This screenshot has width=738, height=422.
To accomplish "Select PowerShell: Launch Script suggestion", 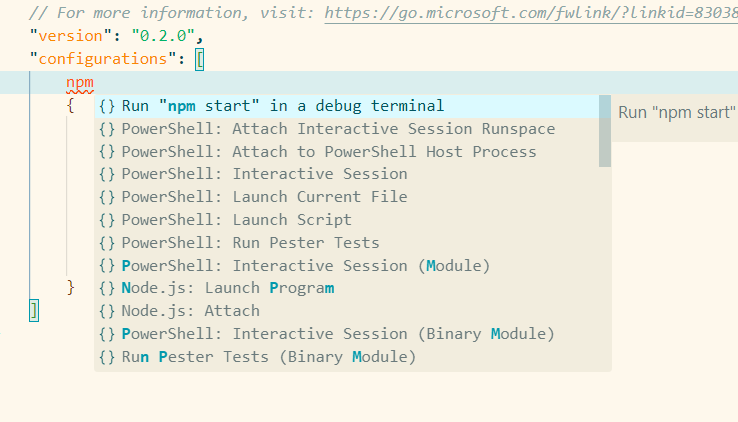I will pos(347,220).
